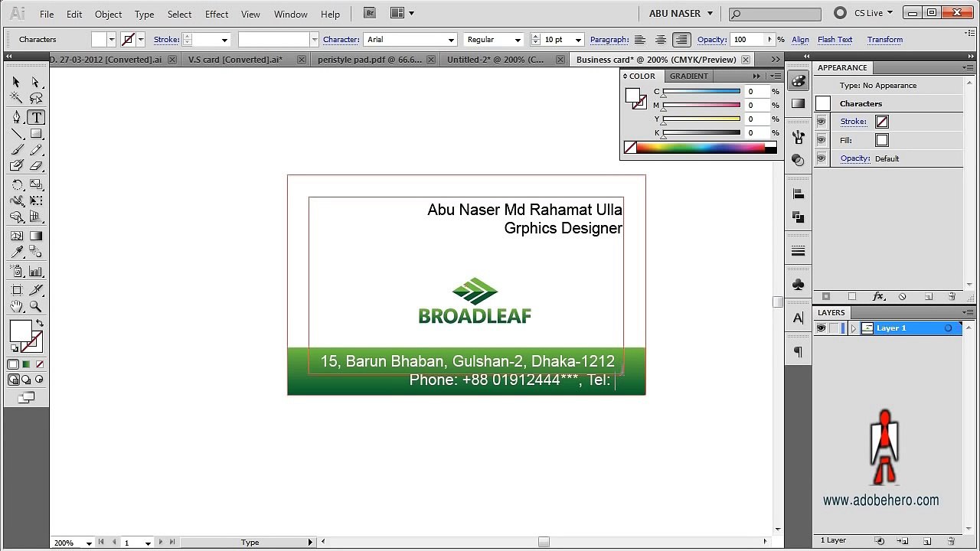Delete selected item in Appearance panel
The height and width of the screenshot is (551, 980).
click(952, 297)
